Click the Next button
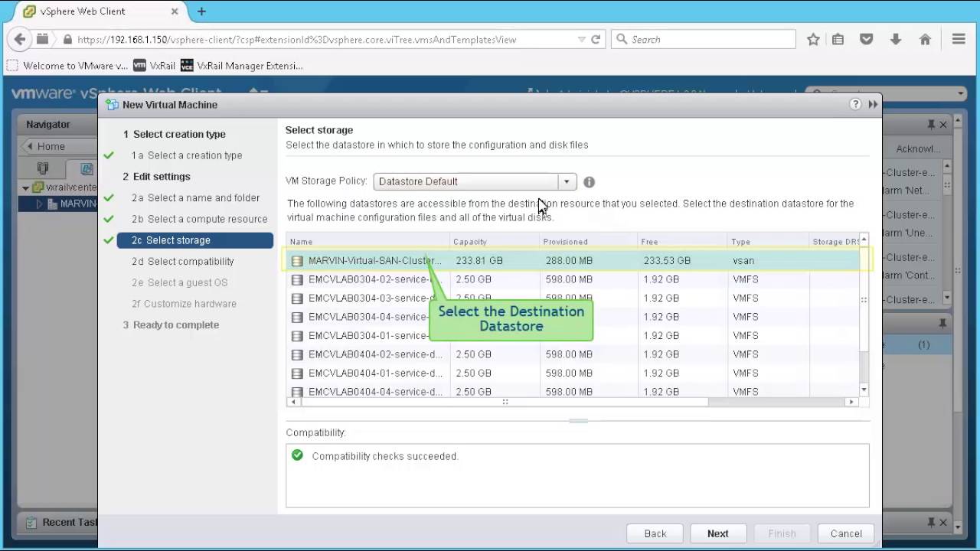The image size is (980, 551). point(717,533)
